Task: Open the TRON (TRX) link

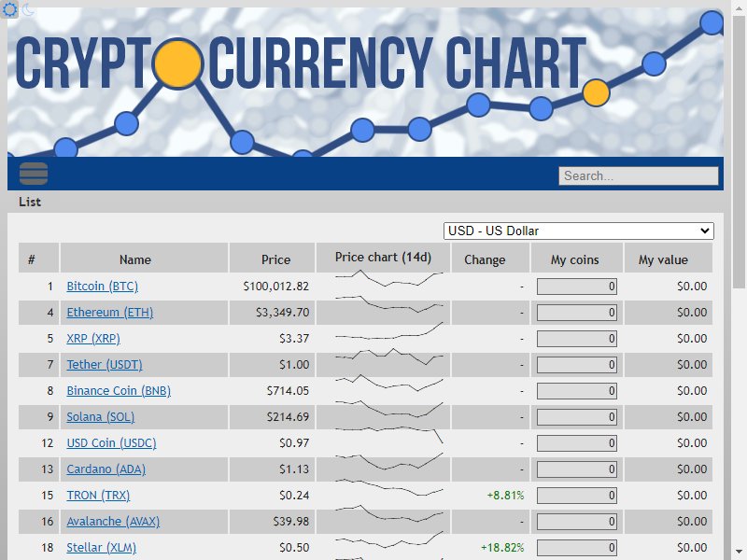Action: pyautogui.click(x=98, y=496)
